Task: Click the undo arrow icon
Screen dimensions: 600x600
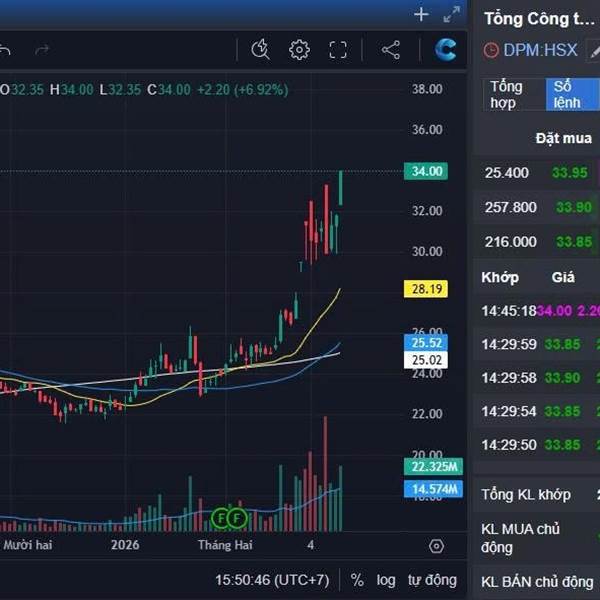Action: [5, 50]
